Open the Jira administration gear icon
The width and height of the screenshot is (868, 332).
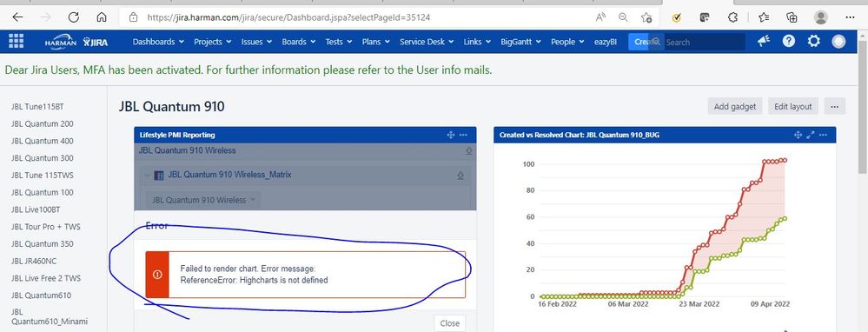tap(813, 42)
